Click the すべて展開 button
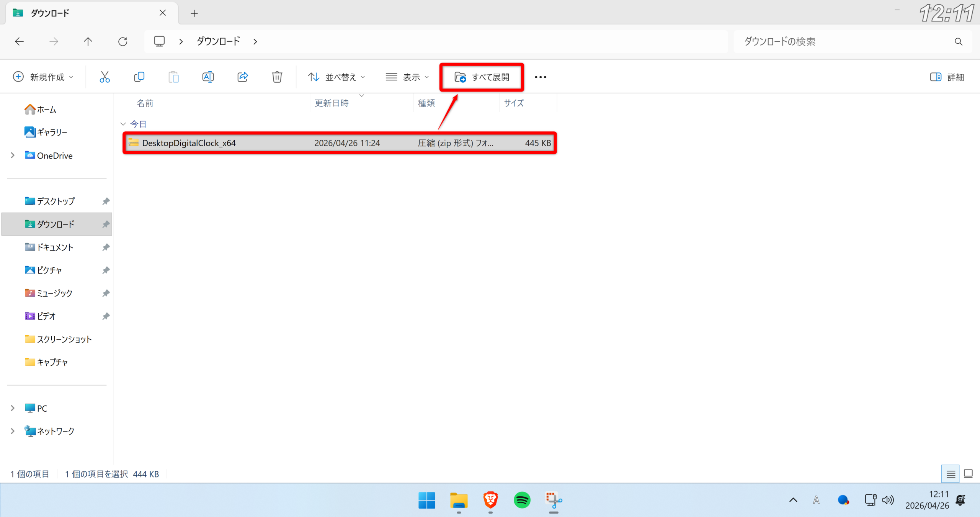Viewport: 980px width, 517px height. (x=482, y=77)
